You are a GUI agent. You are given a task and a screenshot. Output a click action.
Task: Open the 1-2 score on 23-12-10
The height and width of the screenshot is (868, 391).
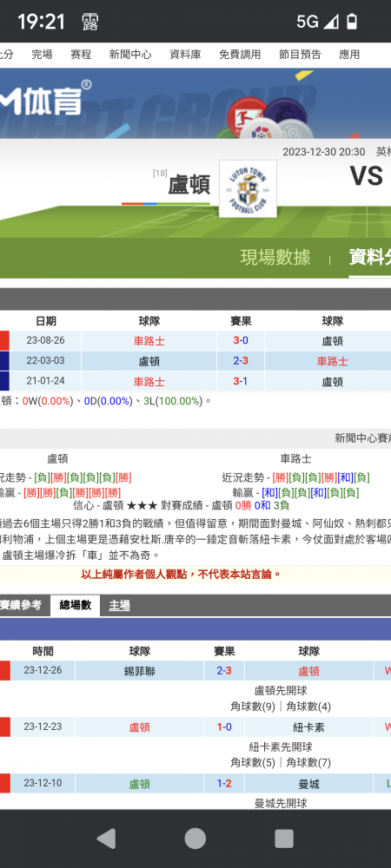point(224,784)
